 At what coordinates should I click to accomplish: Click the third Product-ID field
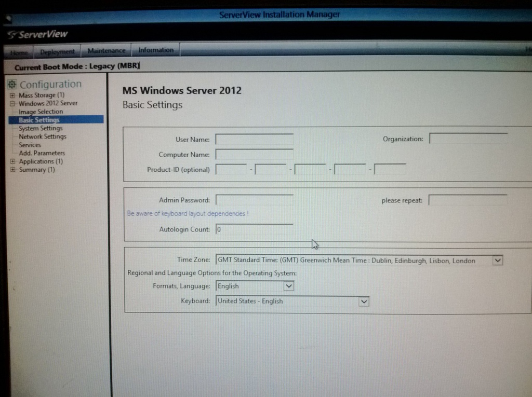(310, 169)
